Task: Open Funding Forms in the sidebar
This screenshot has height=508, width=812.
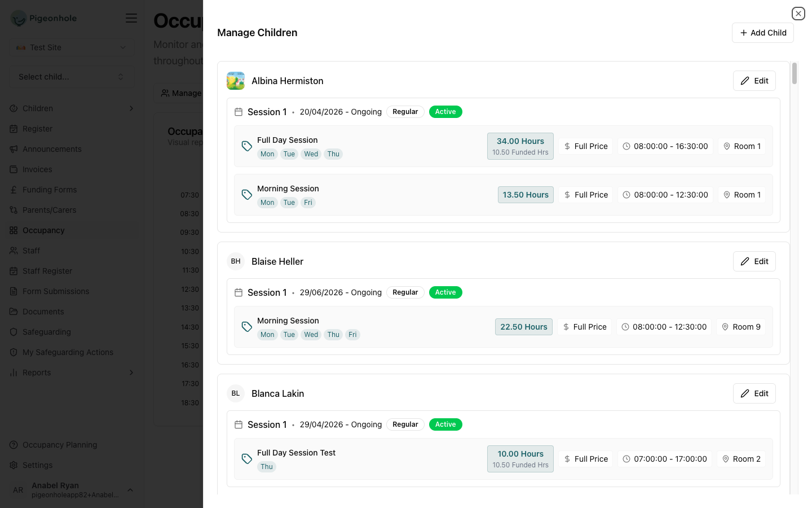Action: coord(72,190)
